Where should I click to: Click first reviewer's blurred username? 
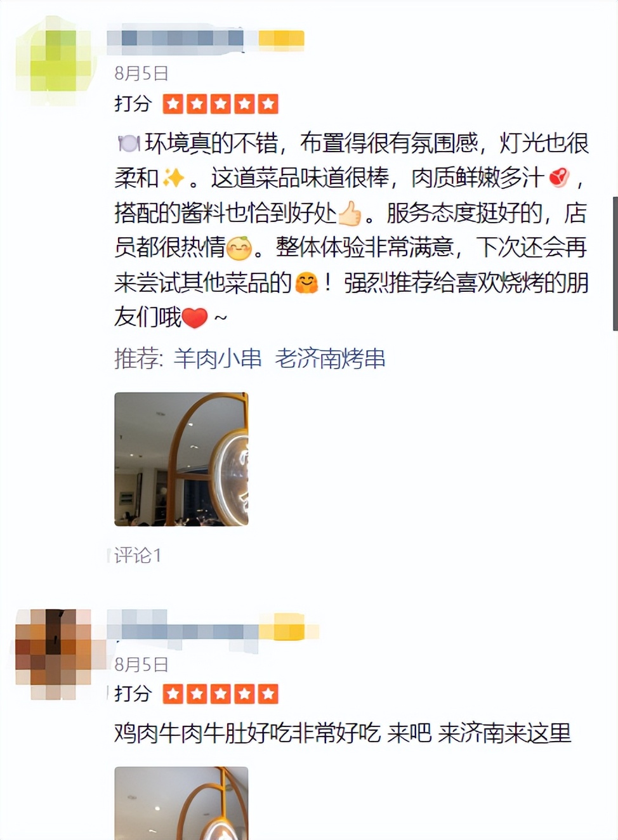[175, 39]
